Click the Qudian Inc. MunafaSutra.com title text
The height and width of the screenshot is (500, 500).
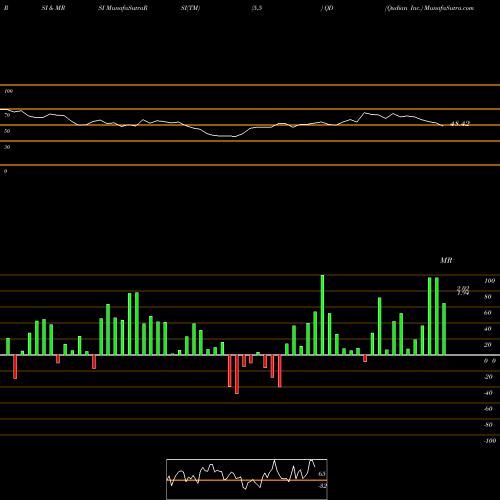pos(429,8)
